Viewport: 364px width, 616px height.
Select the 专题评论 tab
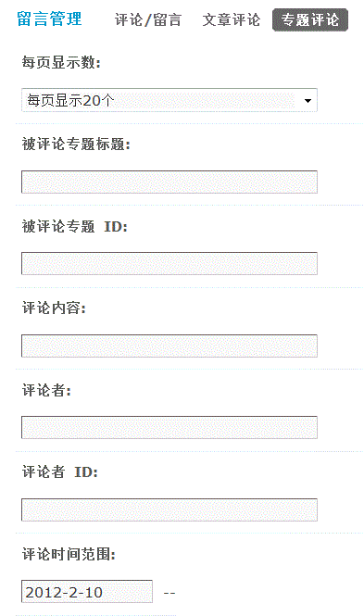coord(309,19)
